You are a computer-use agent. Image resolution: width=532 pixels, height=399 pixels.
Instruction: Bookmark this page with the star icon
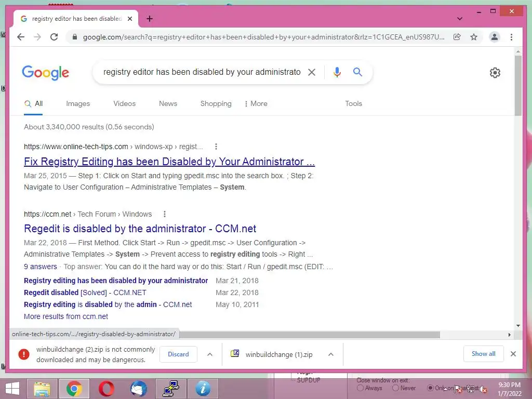[x=474, y=37]
